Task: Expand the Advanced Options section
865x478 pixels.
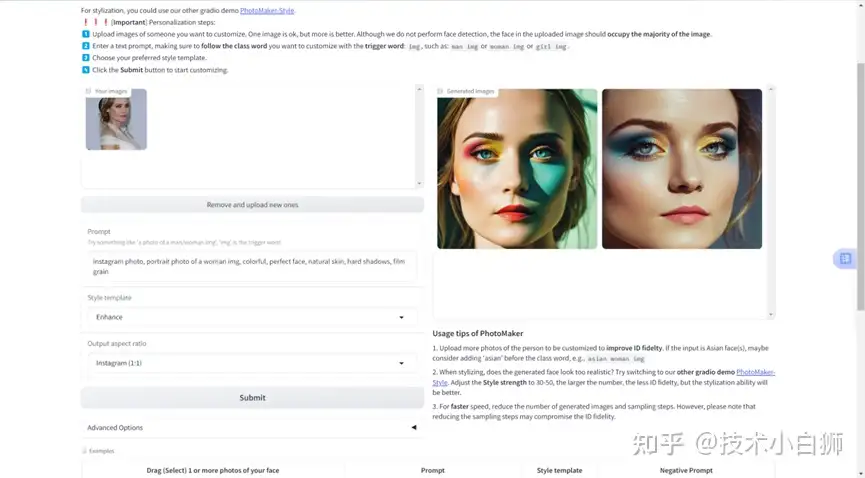Action: click(x=252, y=428)
